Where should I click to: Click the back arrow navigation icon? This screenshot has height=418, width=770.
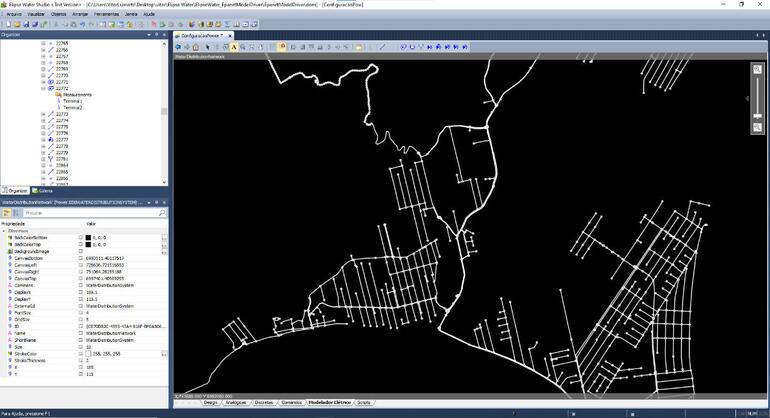[x=177, y=46]
